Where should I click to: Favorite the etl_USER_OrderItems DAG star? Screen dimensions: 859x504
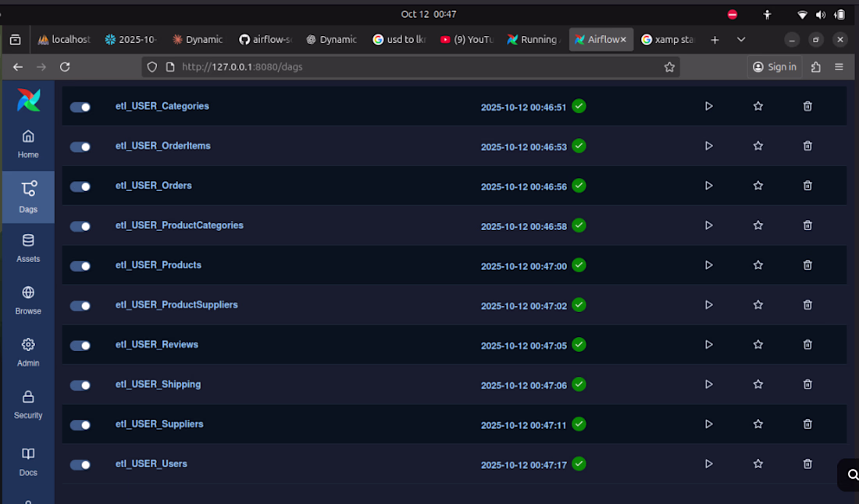coord(758,146)
